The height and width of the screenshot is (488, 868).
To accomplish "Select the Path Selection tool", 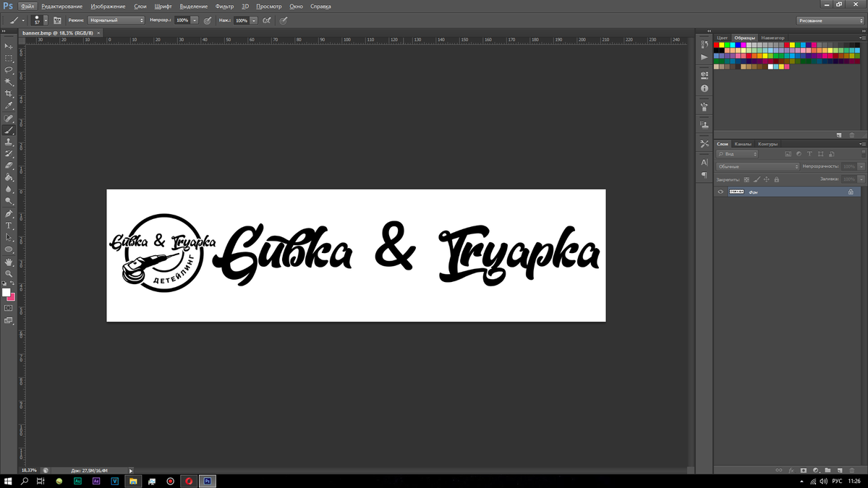I will click(9, 237).
